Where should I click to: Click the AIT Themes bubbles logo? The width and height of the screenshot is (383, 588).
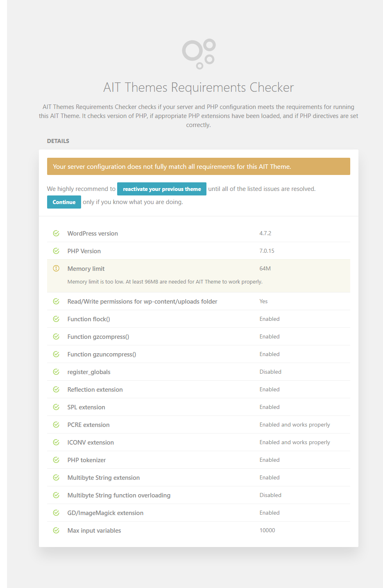point(199,54)
